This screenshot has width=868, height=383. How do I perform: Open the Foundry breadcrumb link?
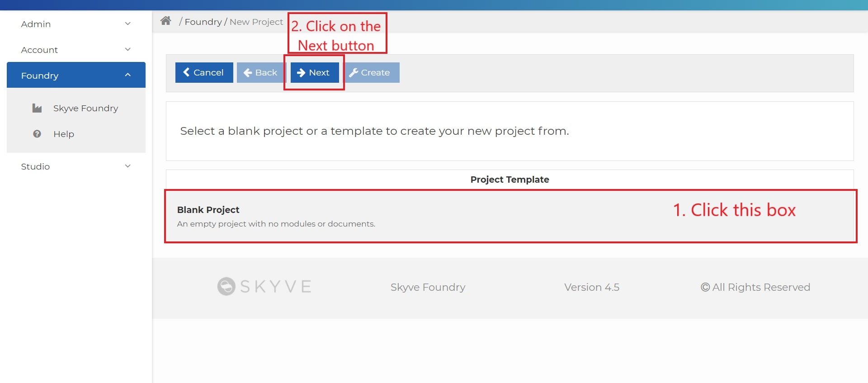[203, 22]
